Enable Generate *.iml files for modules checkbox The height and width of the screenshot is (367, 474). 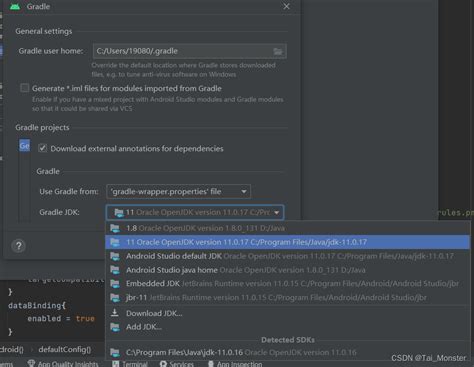pyautogui.click(x=24, y=88)
